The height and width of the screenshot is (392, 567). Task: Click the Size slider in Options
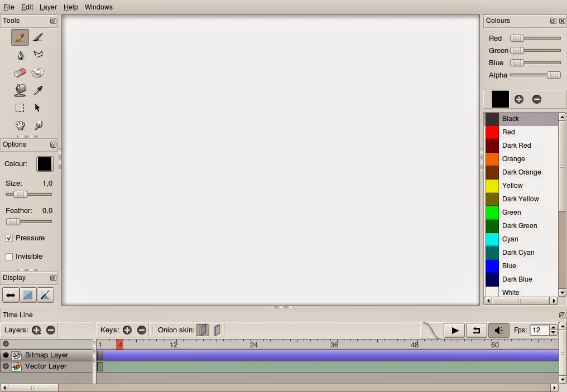click(x=29, y=195)
